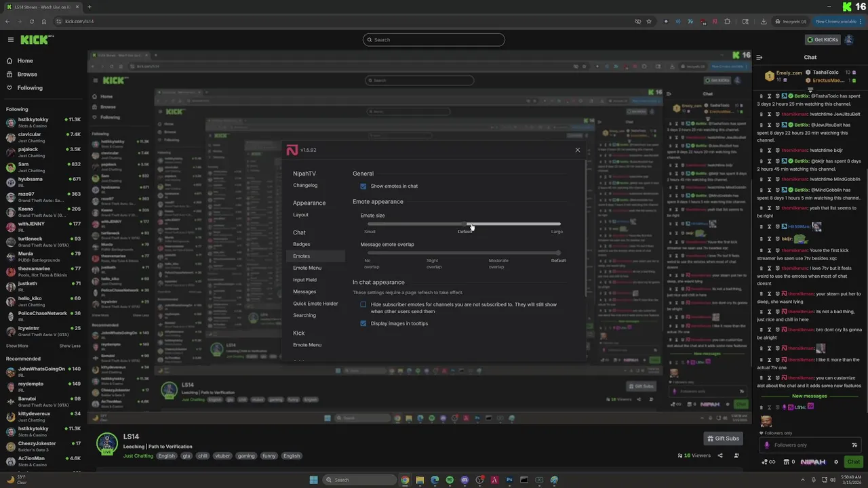Open turtleneck channel from sidebar
This screenshot has width=868, height=488.
click(43, 242)
